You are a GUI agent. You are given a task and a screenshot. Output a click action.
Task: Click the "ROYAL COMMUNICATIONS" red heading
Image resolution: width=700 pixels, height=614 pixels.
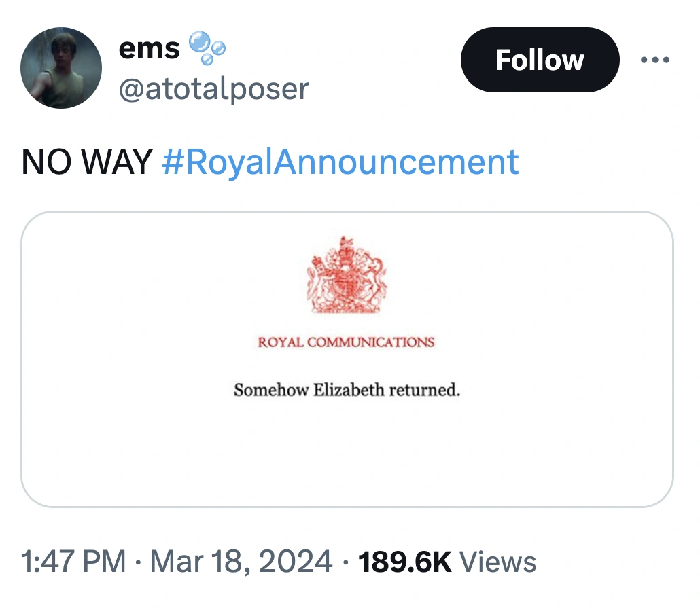click(x=346, y=342)
